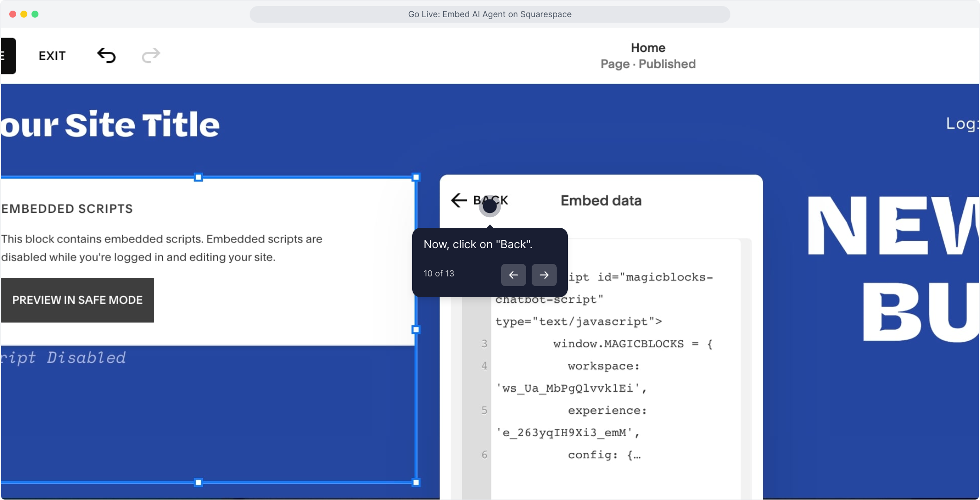The height and width of the screenshot is (500, 980).
Task: Click the collapsed config line in code
Action: pos(604,455)
